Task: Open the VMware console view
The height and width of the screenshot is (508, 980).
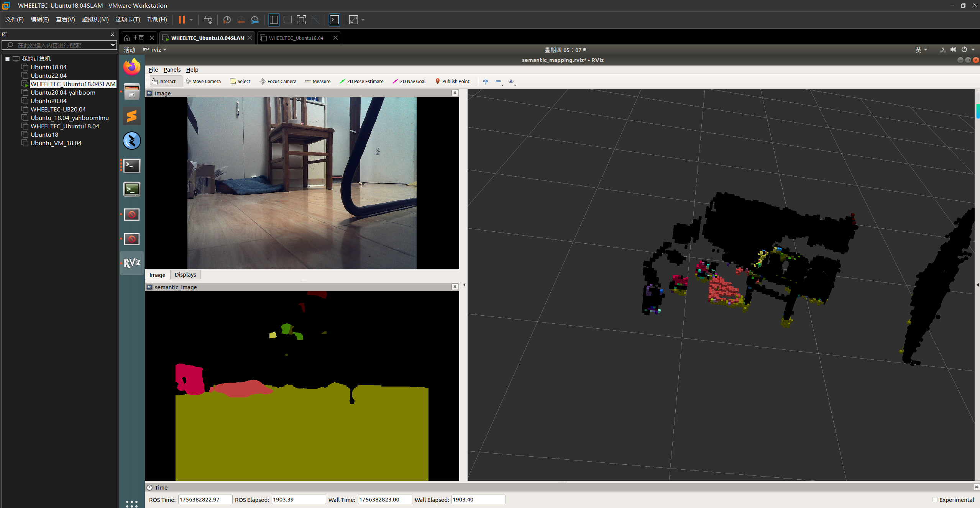Action: (334, 20)
